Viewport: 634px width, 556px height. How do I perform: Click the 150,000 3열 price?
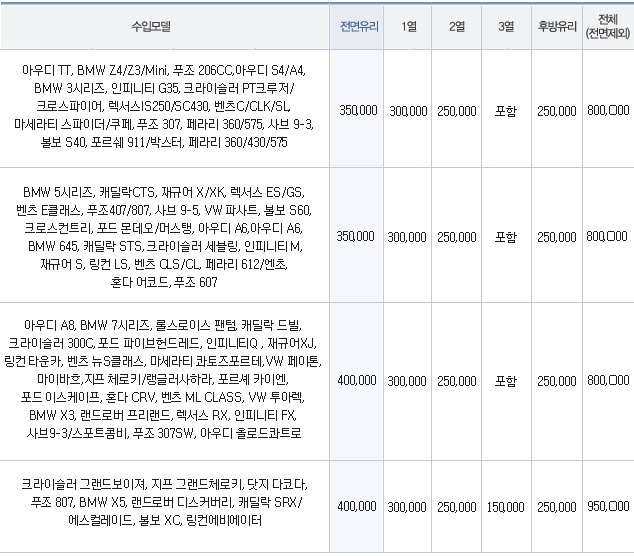[x=505, y=507]
